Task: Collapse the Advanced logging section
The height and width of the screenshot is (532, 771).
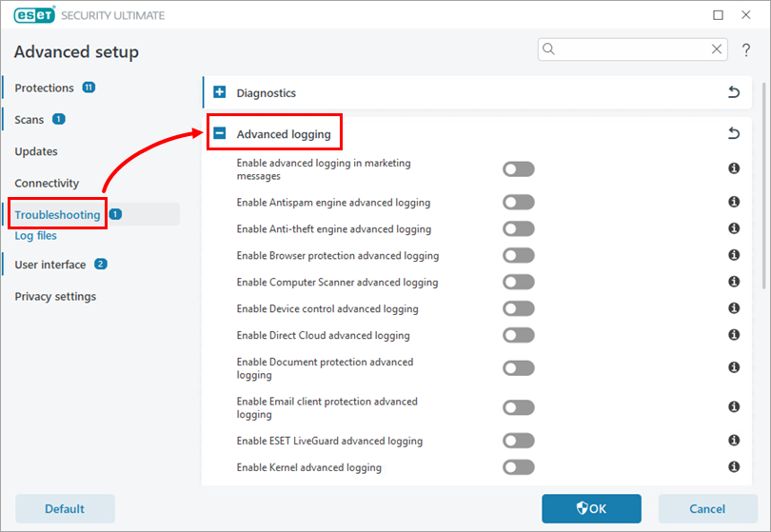Action: (x=220, y=134)
